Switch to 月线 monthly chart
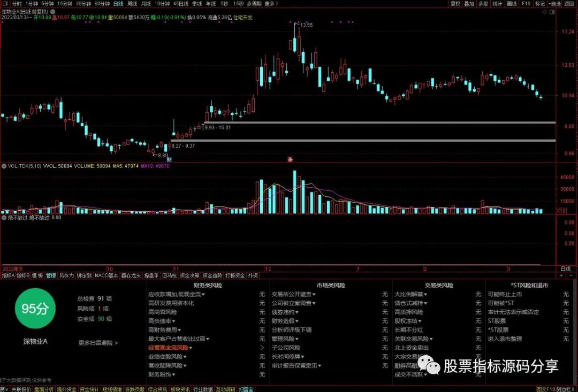Image resolution: width=578 pixels, height=392 pixels. pos(146,4)
